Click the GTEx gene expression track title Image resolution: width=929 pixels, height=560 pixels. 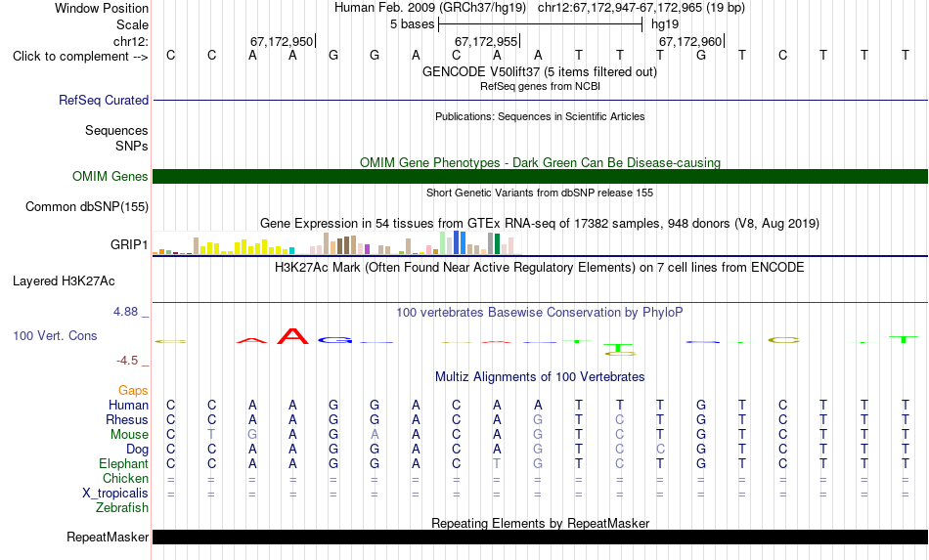(540, 223)
